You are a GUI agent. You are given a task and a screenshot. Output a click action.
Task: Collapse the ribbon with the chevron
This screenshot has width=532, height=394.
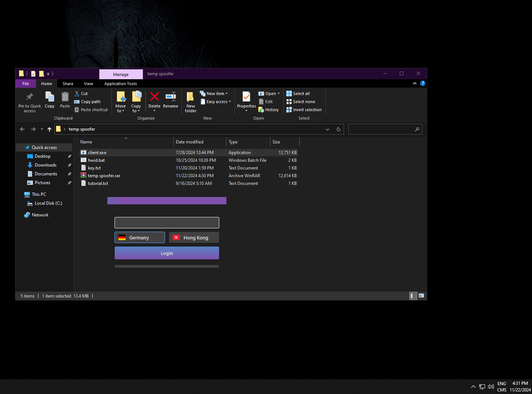click(x=415, y=83)
